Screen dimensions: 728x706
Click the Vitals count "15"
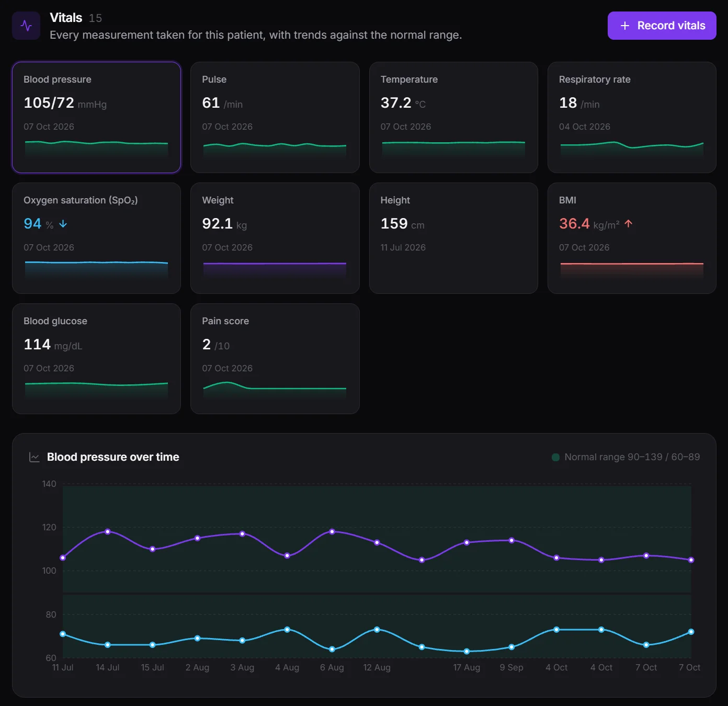point(95,18)
